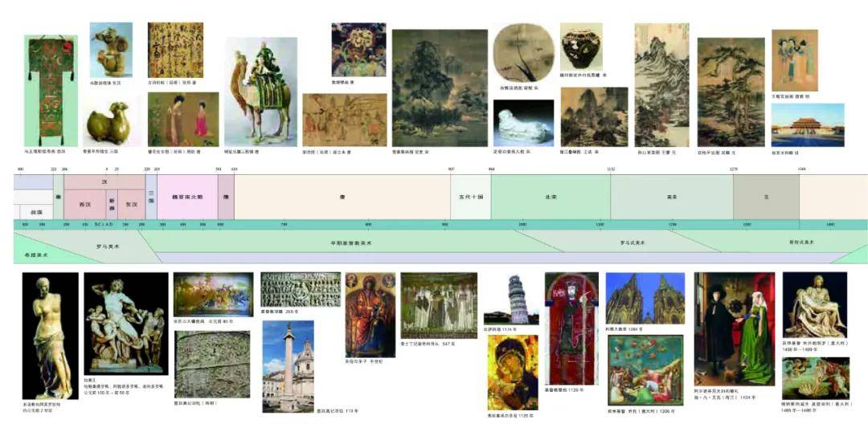The image size is (868, 440).
Task: Open the white porcelain child pillow photo
Action: tap(524, 123)
